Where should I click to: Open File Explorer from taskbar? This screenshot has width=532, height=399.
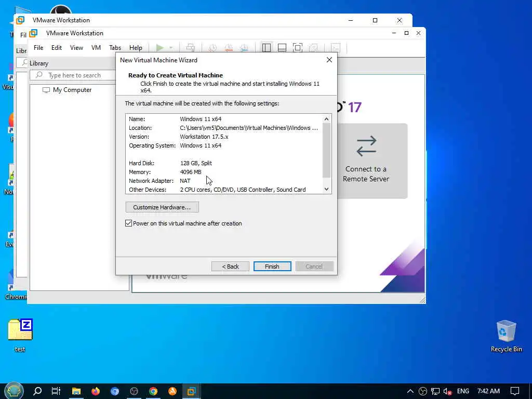76,391
